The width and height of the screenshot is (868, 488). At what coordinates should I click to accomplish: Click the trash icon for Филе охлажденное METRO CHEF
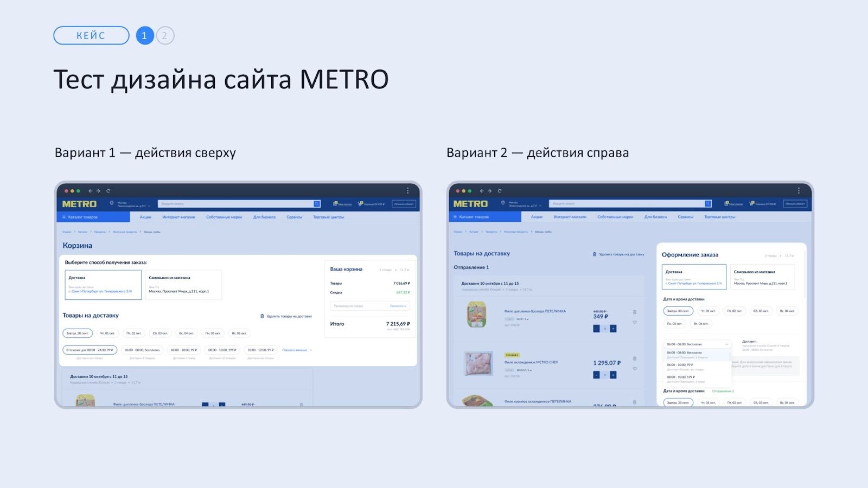(635, 358)
